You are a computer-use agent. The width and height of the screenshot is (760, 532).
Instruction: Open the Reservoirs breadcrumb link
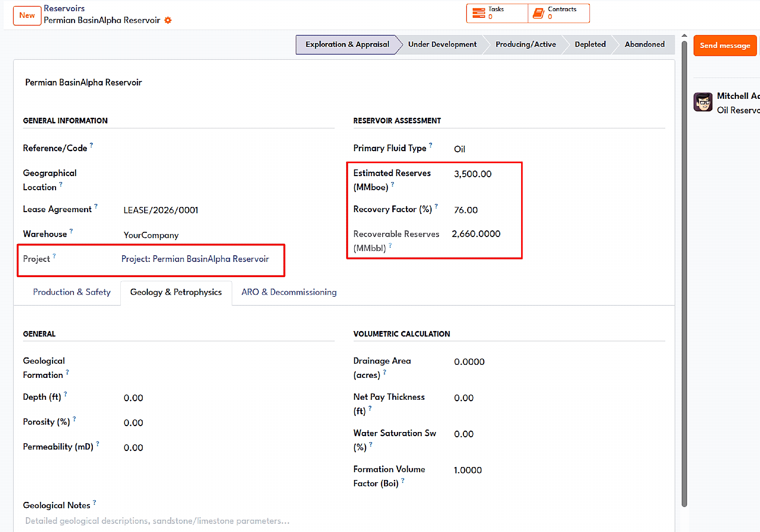pos(64,8)
